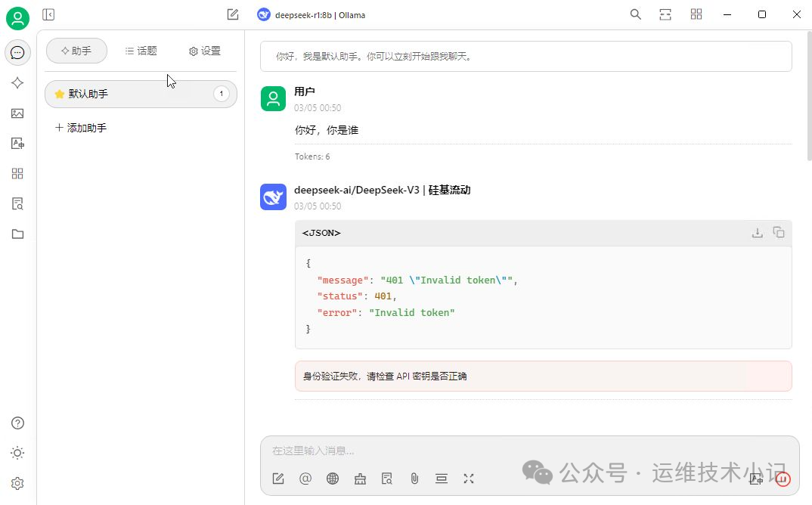Toggle web search globe icon
Image resolution: width=812 pixels, height=505 pixels.
(x=333, y=479)
